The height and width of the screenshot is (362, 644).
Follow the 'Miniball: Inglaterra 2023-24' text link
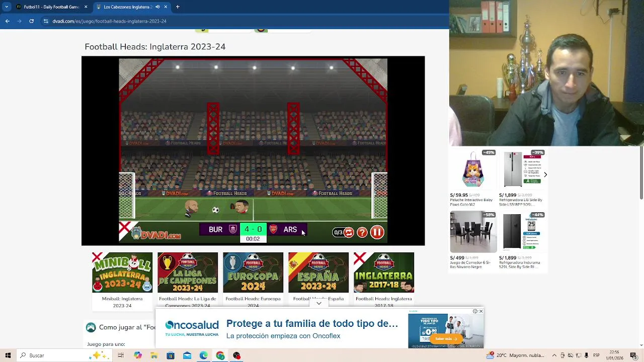(x=122, y=302)
